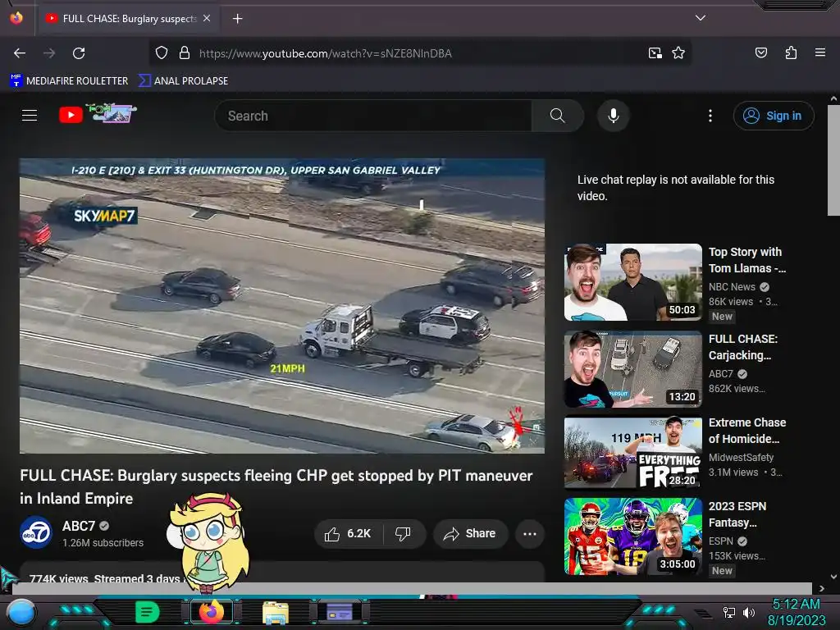The height and width of the screenshot is (630, 840).
Task: Click MidwestSafety channel name
Action: pos(741,458)
